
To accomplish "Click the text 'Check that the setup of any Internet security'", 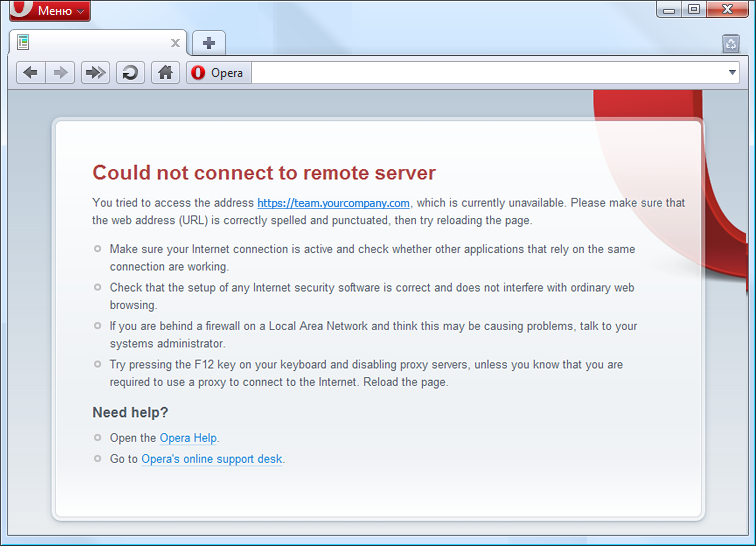I will [x=222, y=288].
